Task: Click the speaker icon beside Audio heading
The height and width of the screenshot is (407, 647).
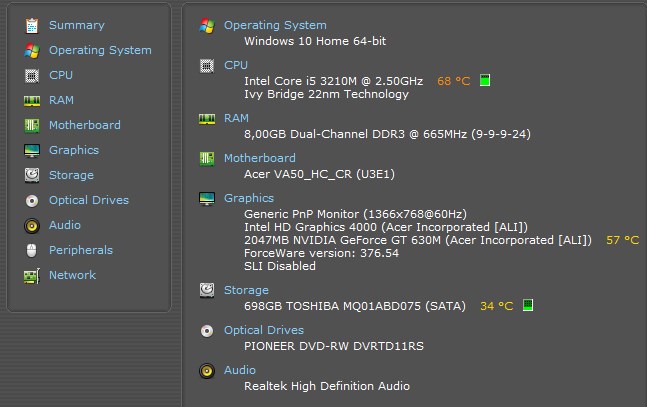Action: coord(207,371)
